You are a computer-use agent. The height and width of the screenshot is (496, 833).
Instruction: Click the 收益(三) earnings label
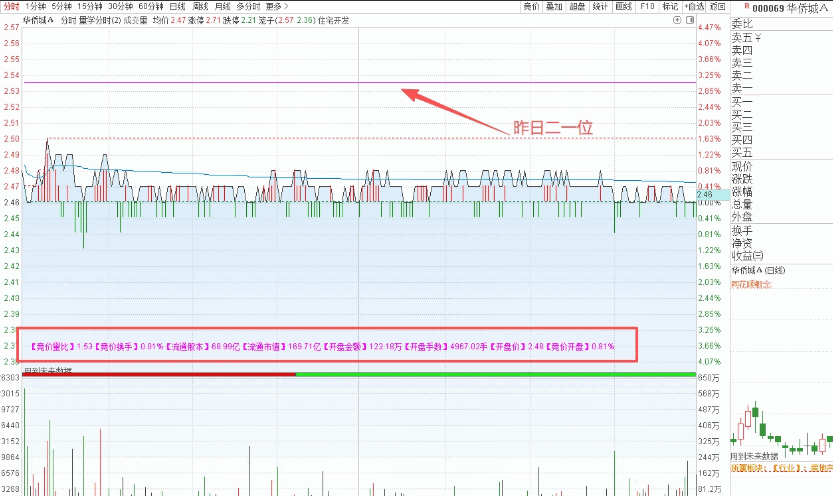(x=747, y=255)
